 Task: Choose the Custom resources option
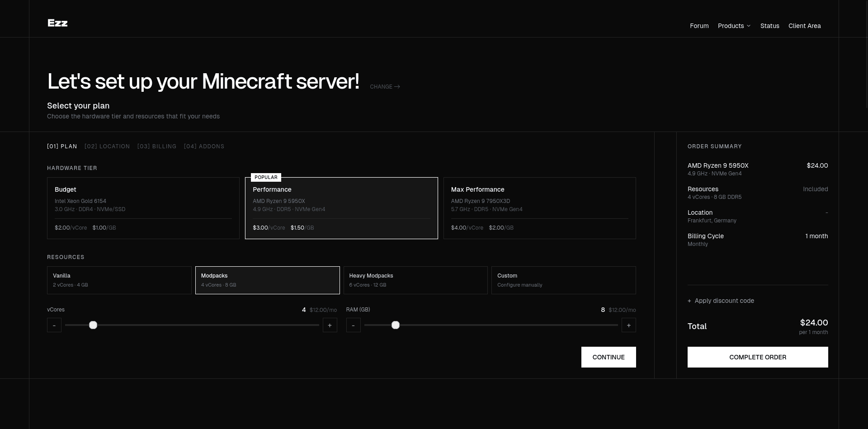[x=563, y=280]
